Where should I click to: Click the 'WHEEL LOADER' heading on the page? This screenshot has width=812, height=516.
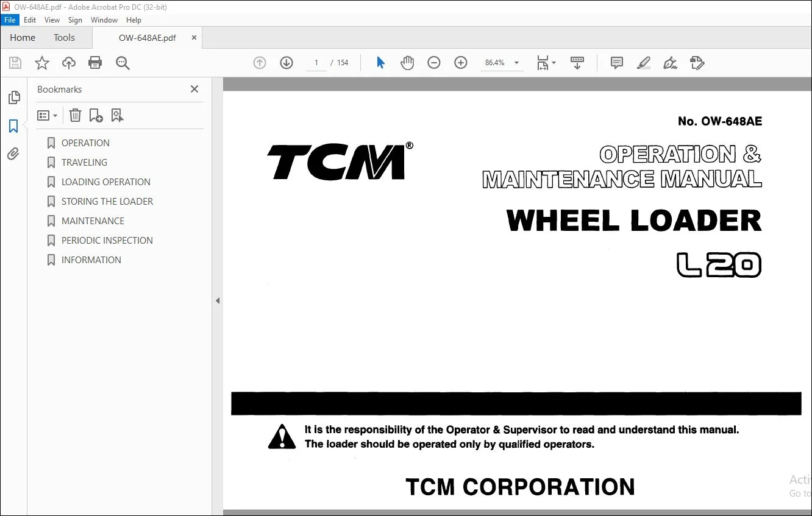click(x=634, y=221)
